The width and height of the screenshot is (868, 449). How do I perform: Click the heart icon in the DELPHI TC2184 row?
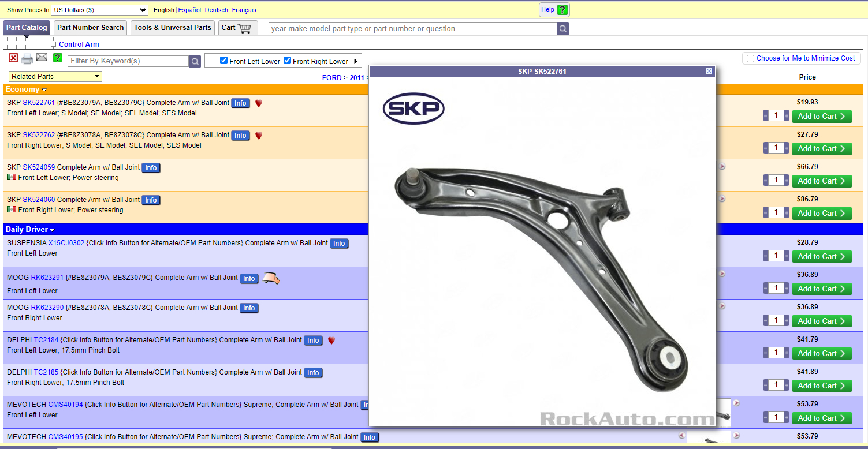(331, 341)
